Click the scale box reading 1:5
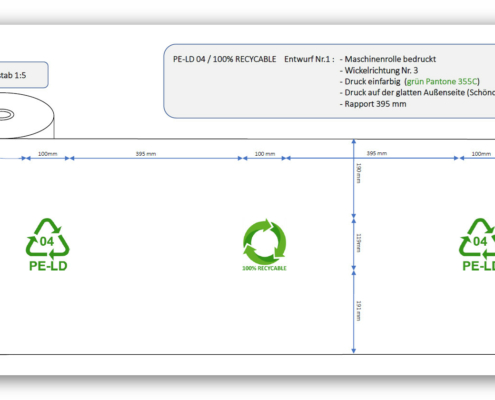This screenshot has height=400, width=495. point(23,75)
